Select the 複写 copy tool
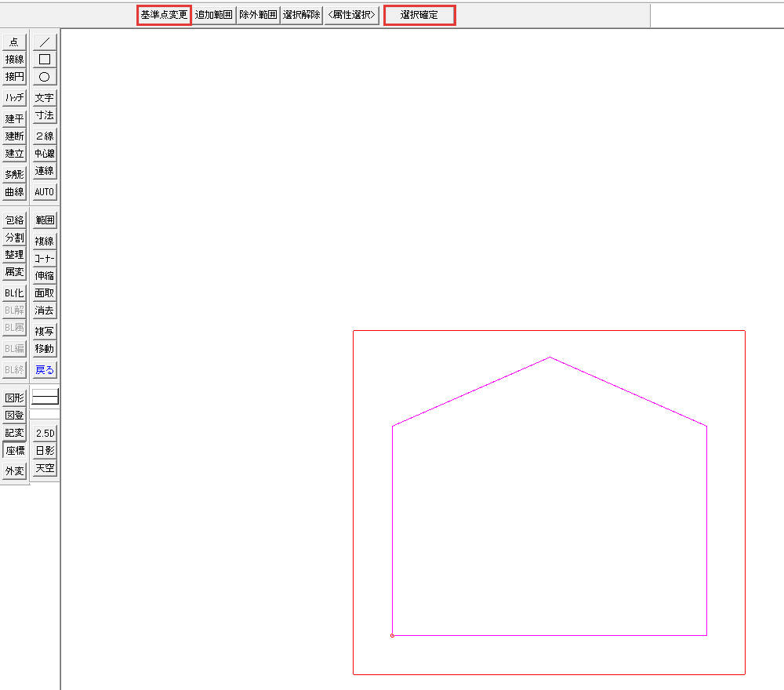 45,332
